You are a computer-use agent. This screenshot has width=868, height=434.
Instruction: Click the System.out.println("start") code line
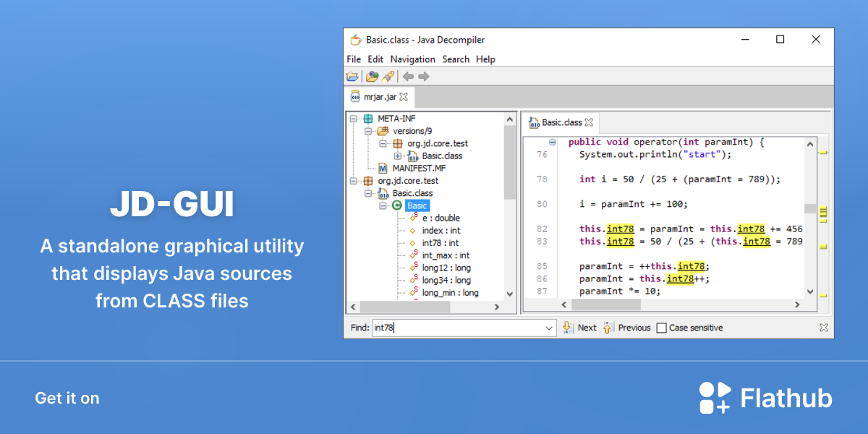click(655, 154)
